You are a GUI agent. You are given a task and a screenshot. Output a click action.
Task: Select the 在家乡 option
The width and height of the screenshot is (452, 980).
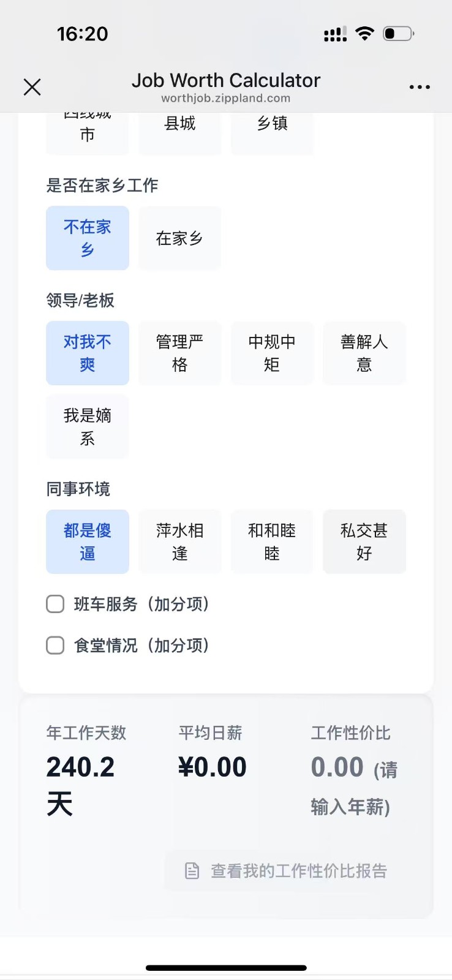[x=179, y=238]
